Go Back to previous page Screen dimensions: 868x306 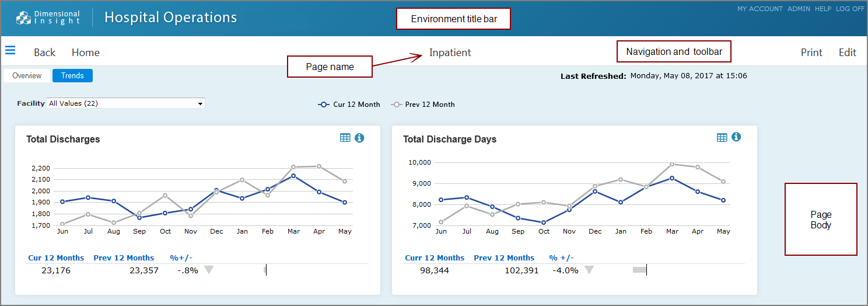coord(44,53)
